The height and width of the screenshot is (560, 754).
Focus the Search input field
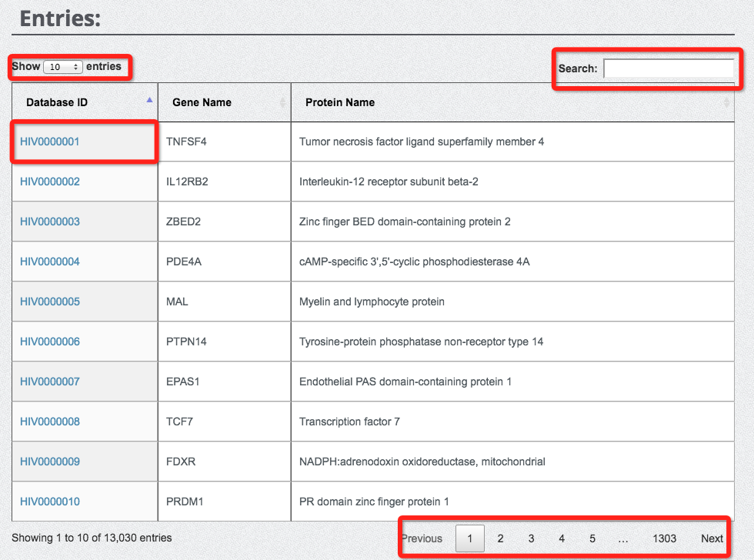coord(668,69)
